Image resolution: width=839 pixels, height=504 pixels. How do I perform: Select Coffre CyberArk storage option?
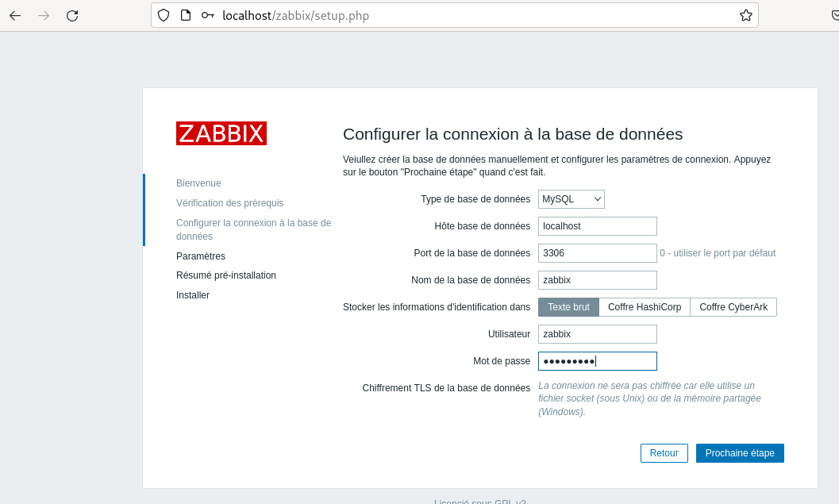coord(733,307)
